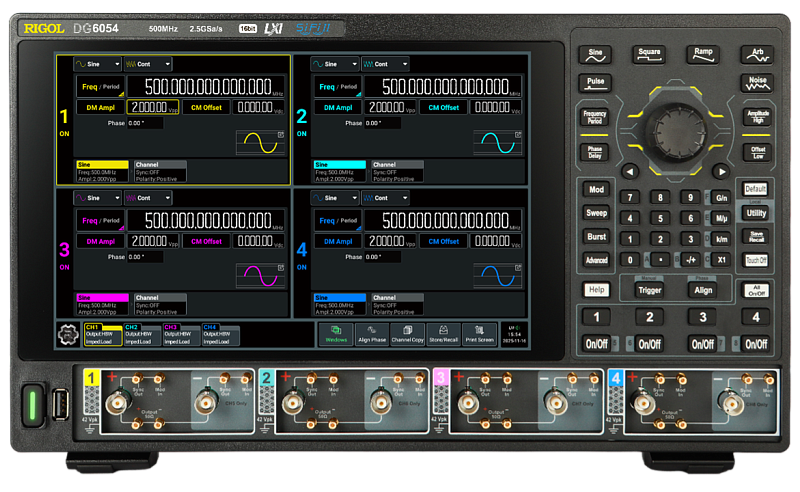This screenshot has height=492, width=800.
Task: Toggle the Touch Off key
Action: tap(756, 260)
